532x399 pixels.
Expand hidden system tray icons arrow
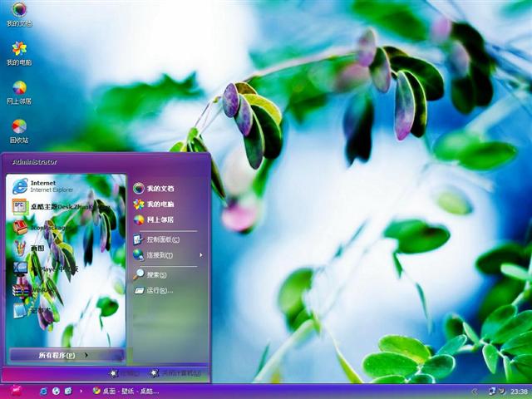tap(475, 392)
